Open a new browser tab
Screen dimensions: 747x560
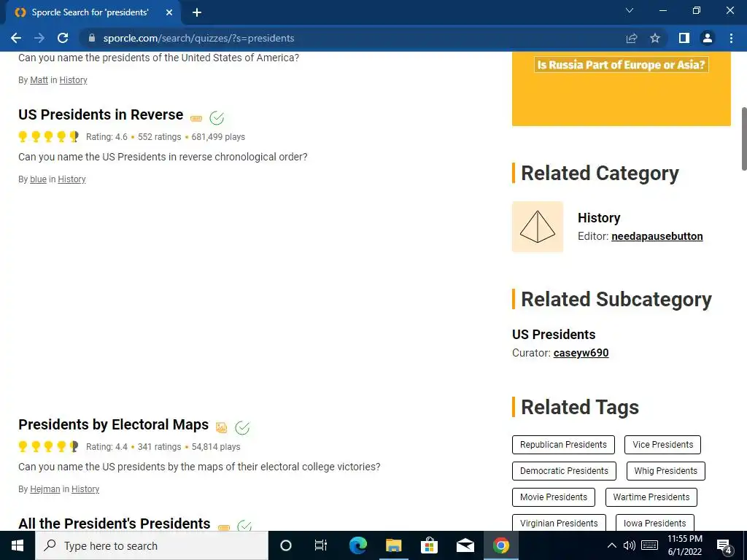click(x=197, y=12)
